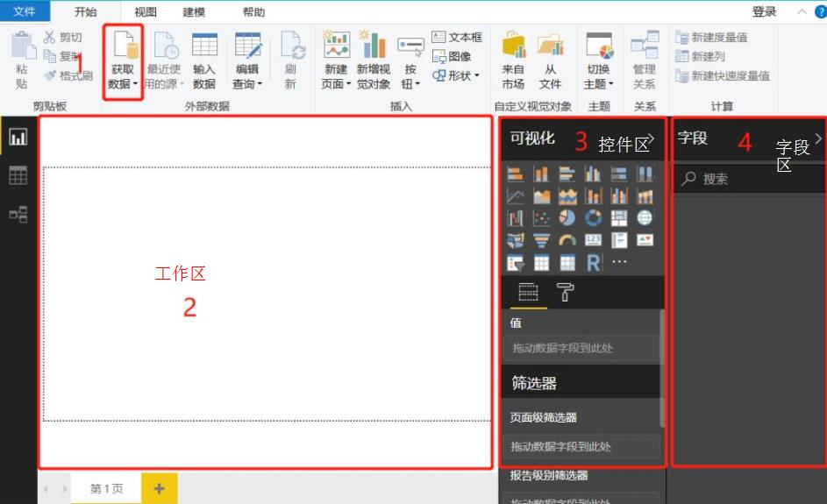
Task: Open the Format paint roller tab
Action: tap(565, 292)
